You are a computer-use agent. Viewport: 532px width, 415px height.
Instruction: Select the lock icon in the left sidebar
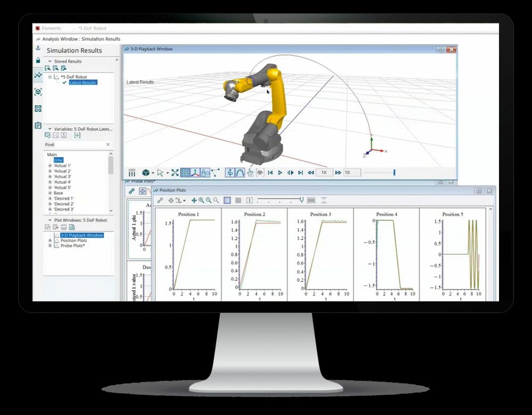pos(38,60)
